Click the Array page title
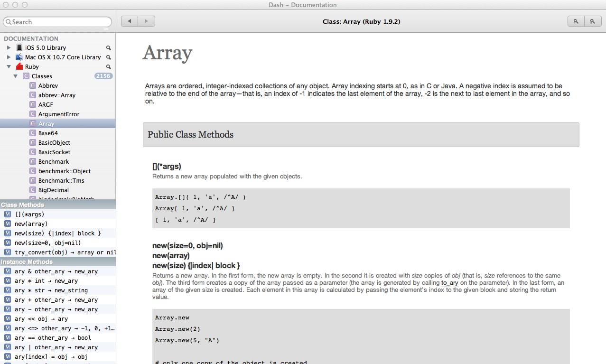The image size is (606, 364). pos(167,53)
